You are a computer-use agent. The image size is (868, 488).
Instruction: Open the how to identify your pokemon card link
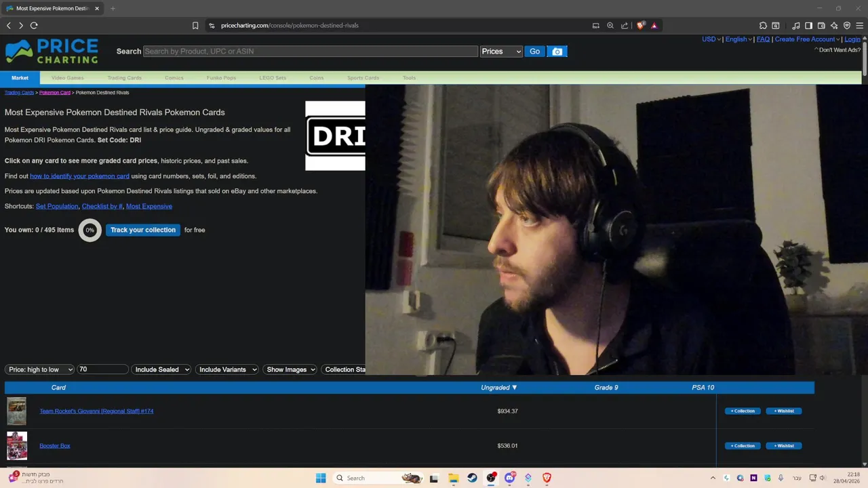79,176
